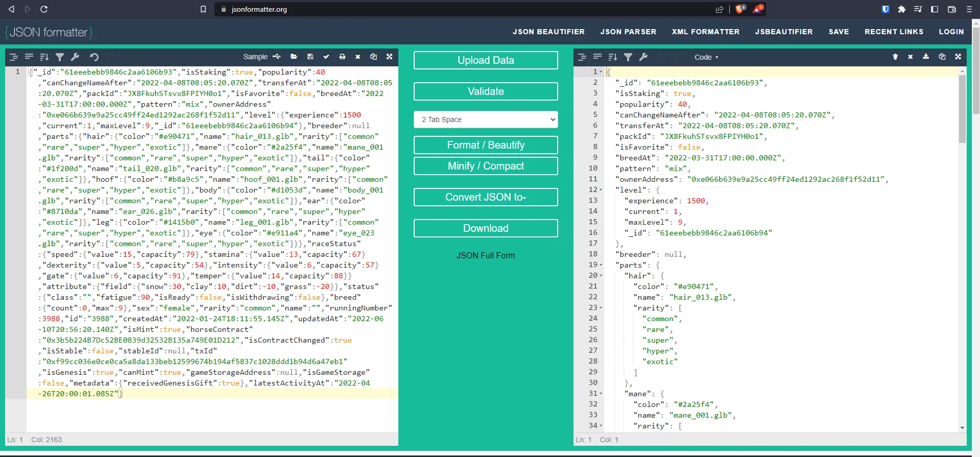Open Bitwarden shield extension icon

pos(886,9)
